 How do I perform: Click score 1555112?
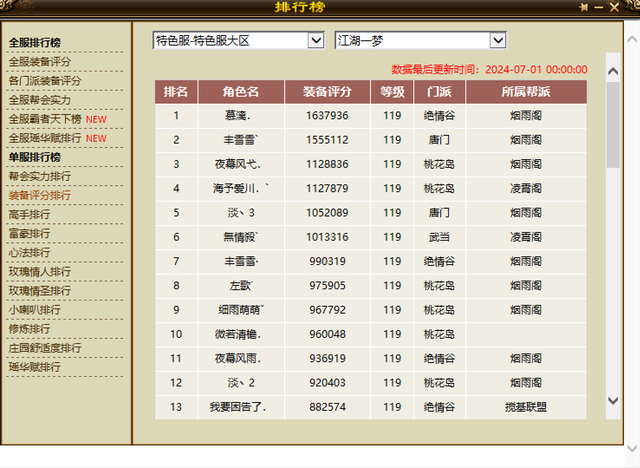(327, 140)
